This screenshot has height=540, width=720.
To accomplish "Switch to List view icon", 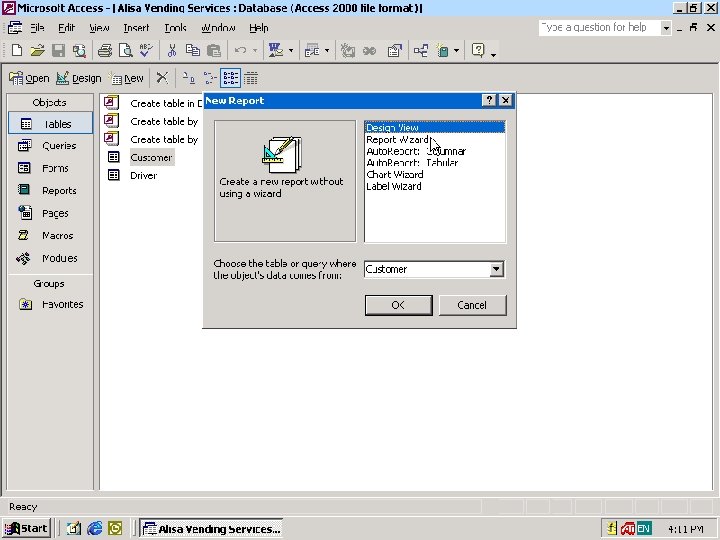I will point(230,78).
